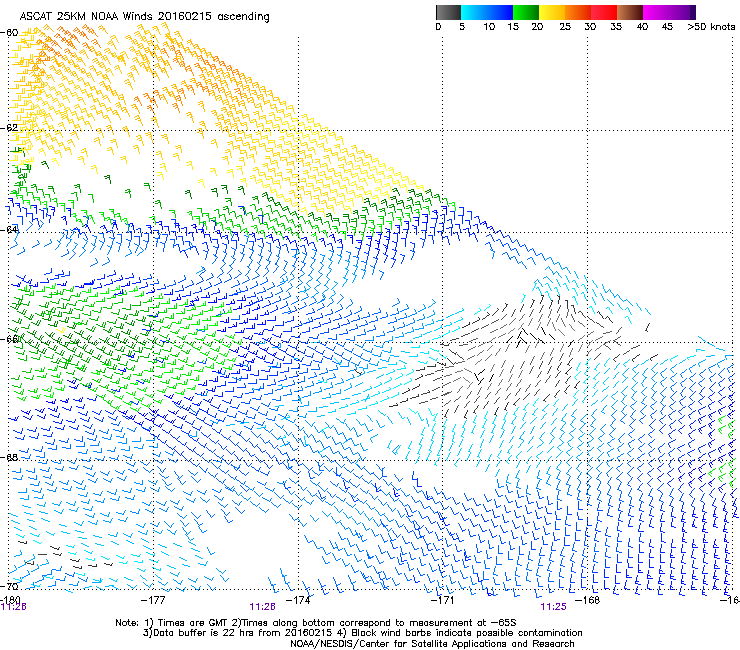Screen dimensions: 740x650
Task: Click the note line starting 'Note: 1) Times are GMT'
Action: (316, 623)
